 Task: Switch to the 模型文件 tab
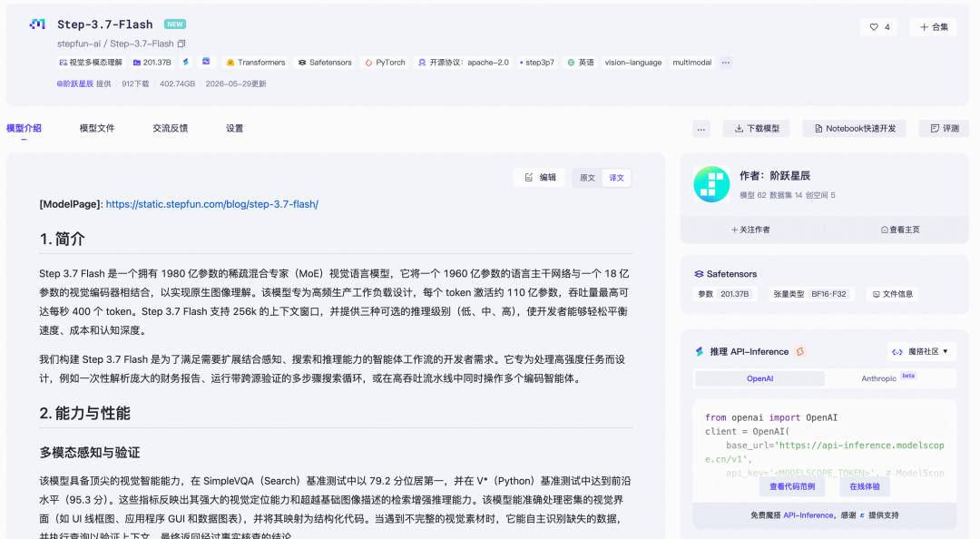(97, 128)
